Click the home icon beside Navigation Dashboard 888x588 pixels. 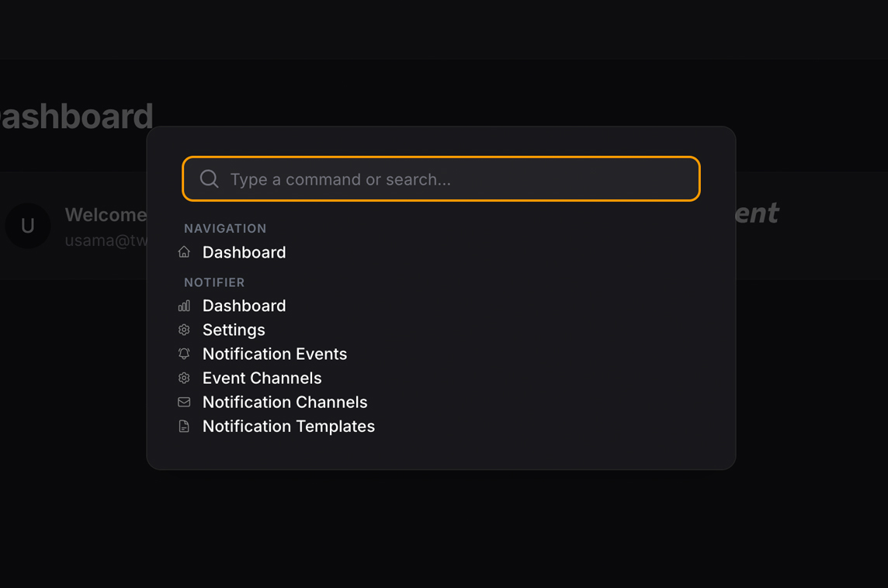point(184,252)
